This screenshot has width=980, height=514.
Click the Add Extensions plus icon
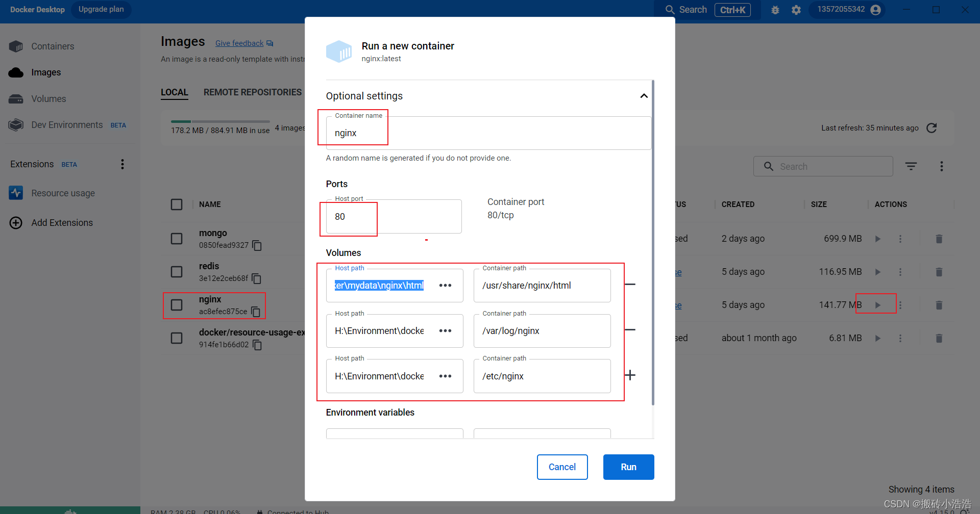[x=16, y=223]
